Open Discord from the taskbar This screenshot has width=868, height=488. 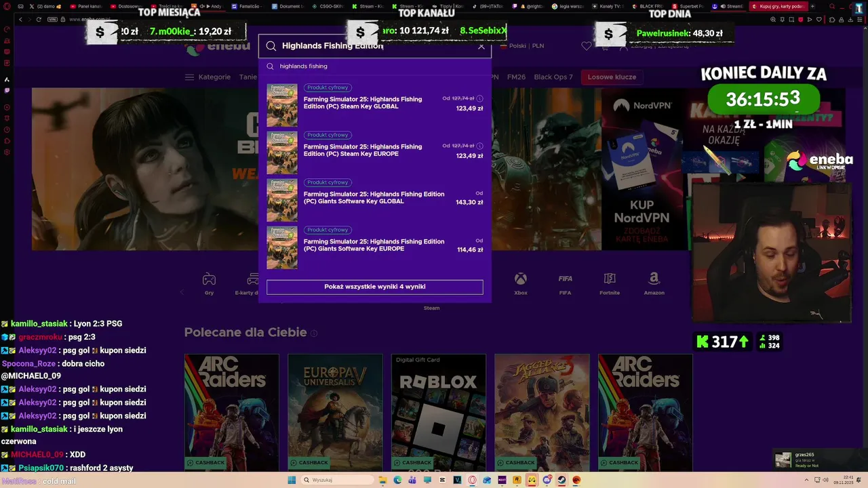click(547, 480)
